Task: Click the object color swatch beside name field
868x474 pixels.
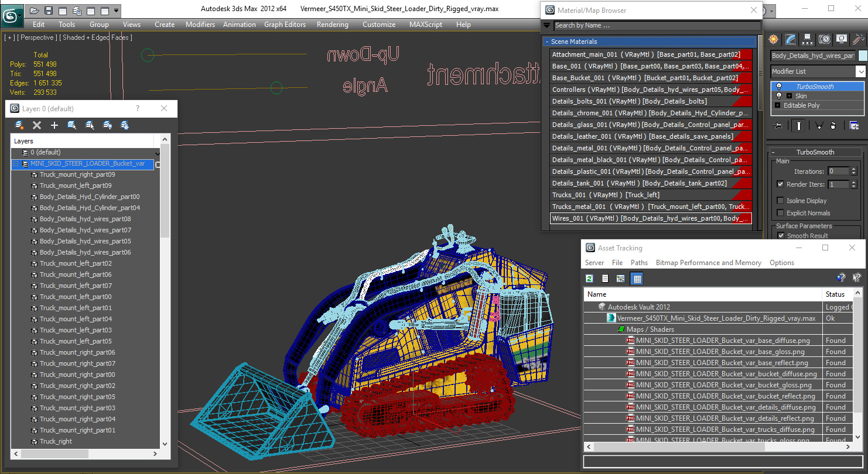Action: tap(862, 56)
